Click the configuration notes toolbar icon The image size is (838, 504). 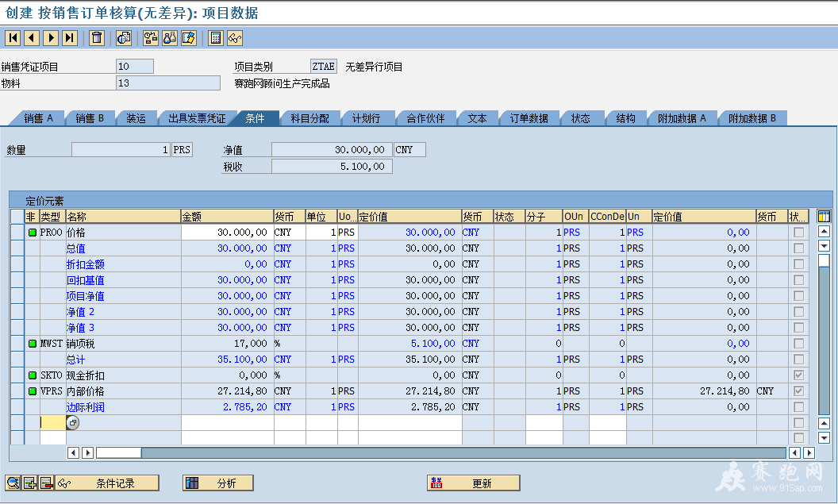point(189,38)
